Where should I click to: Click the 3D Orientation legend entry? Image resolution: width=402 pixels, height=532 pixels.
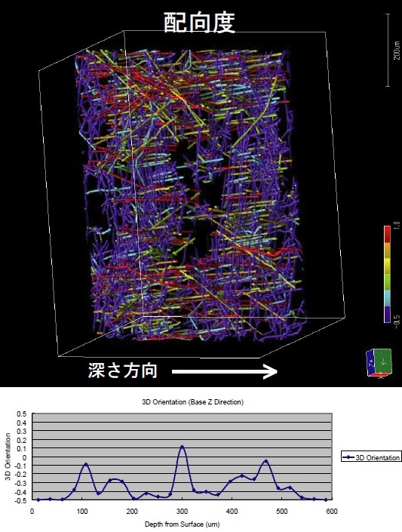(x=371, y=457)
